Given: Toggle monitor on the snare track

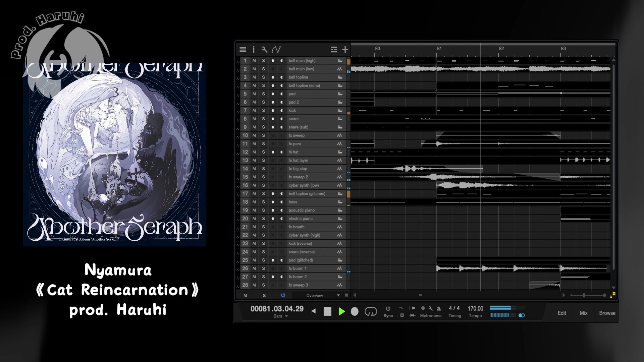Looking at the screenshot, I should [282, 119].
